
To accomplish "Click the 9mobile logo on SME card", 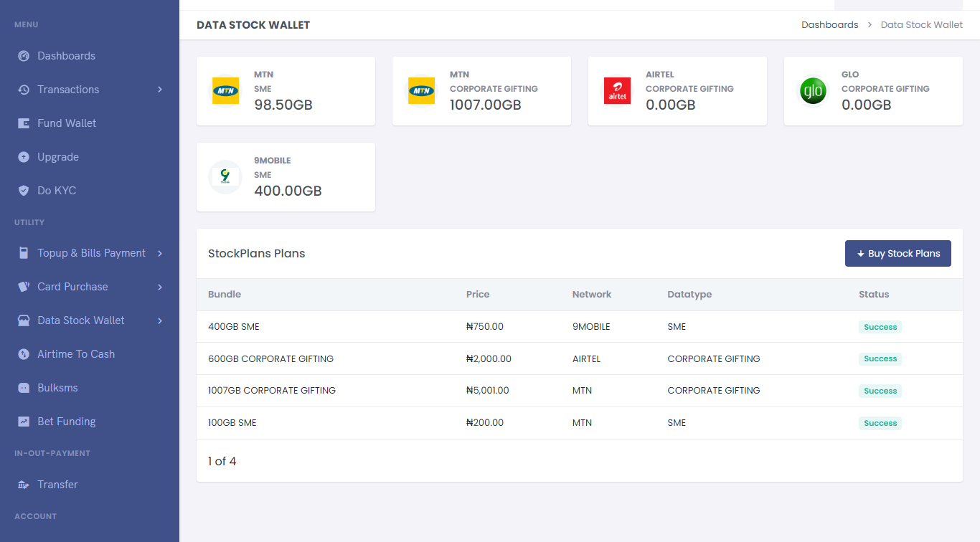I will 225,176.
